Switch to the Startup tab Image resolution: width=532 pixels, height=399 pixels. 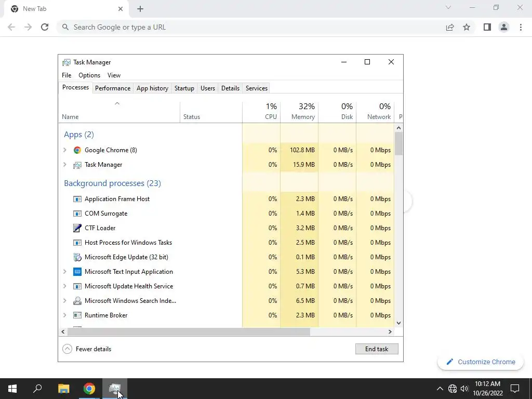click(x=184, y=88)
